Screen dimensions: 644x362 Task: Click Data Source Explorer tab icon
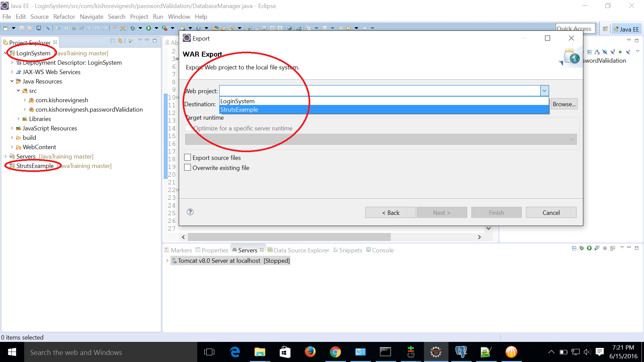tap(269, 250)
